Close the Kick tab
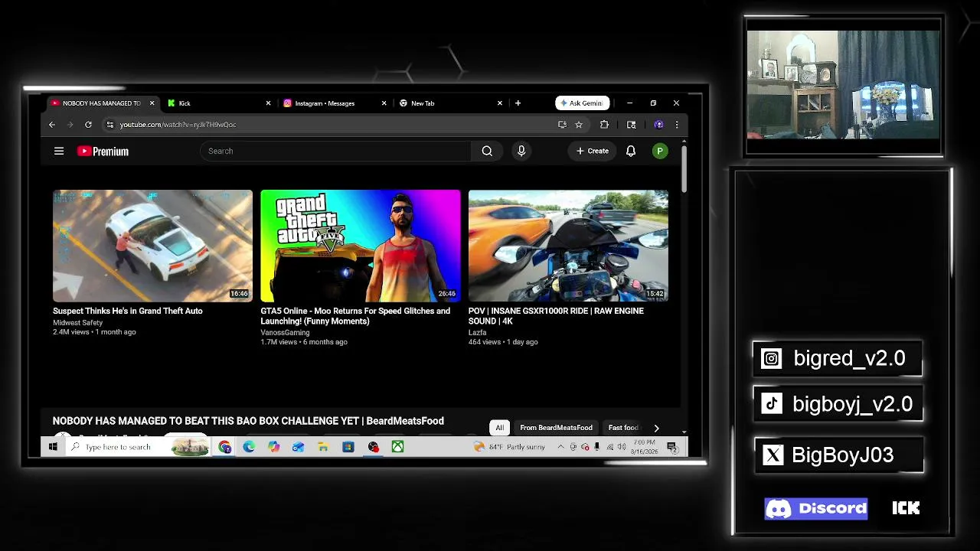This screenshot has width=980, height=551. pos(268,103)
